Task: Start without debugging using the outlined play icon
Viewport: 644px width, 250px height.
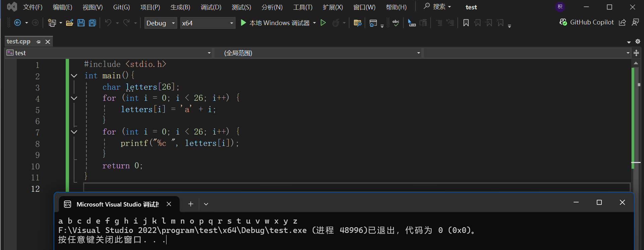Action: 323,23
